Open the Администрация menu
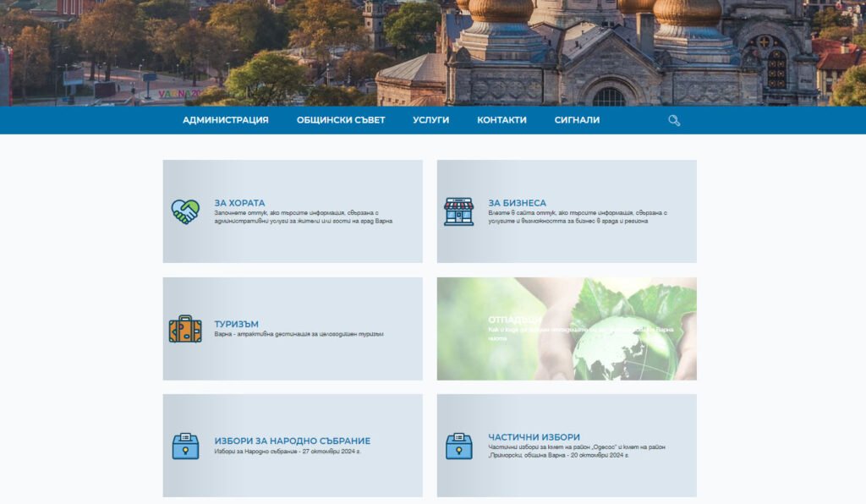 [225, 120]
